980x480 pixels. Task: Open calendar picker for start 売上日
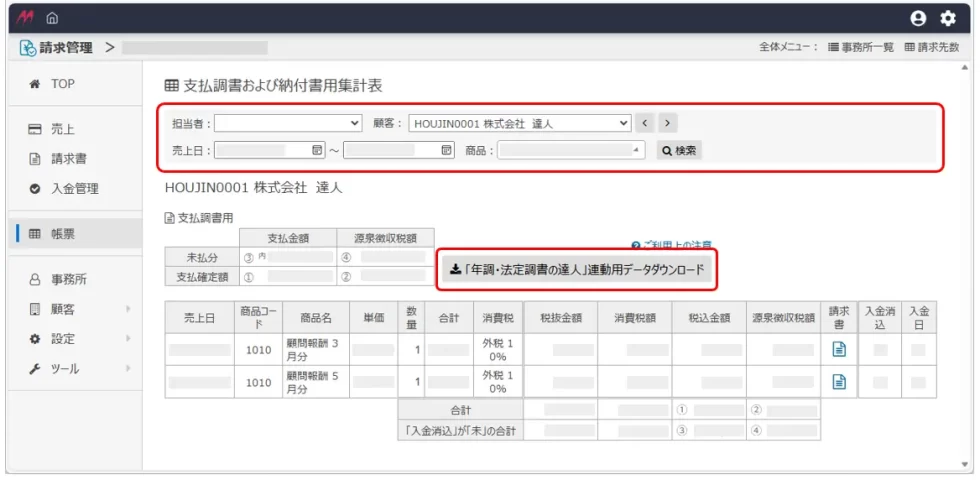click(318, 150)
